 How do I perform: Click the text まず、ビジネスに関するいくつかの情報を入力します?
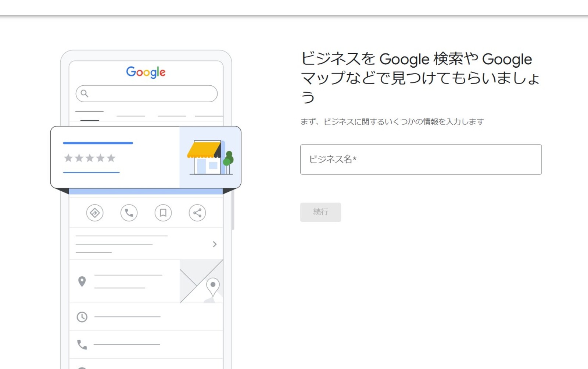pyautogui.click(x=392, y=122)
